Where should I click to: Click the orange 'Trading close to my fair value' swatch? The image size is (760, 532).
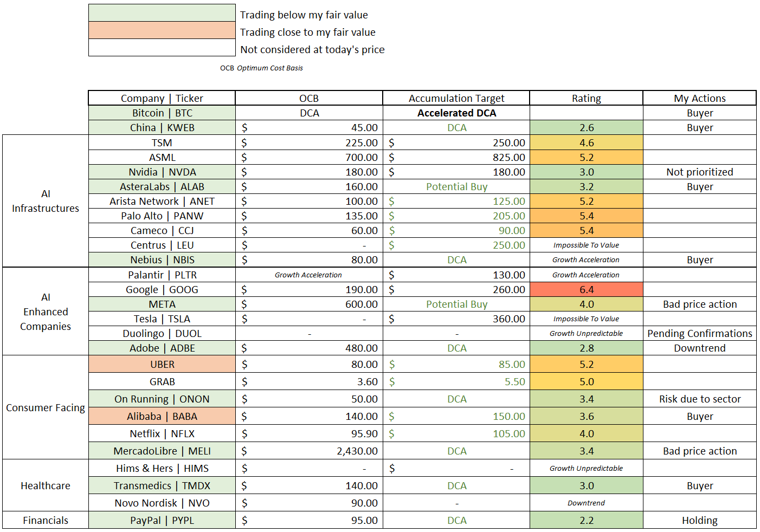click(162, 30)
